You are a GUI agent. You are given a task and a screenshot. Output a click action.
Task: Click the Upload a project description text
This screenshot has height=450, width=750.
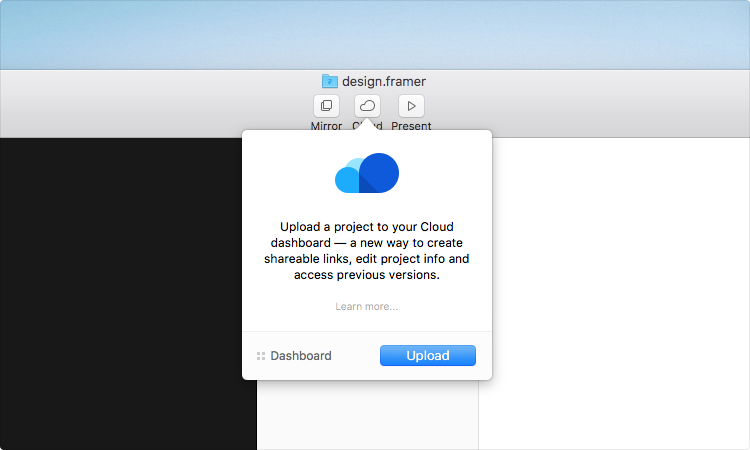click(367, 251)
